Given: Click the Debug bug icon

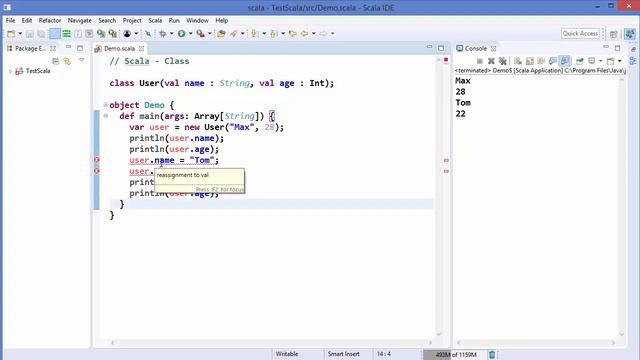Looking at the screenshot, I should [162, 33].
